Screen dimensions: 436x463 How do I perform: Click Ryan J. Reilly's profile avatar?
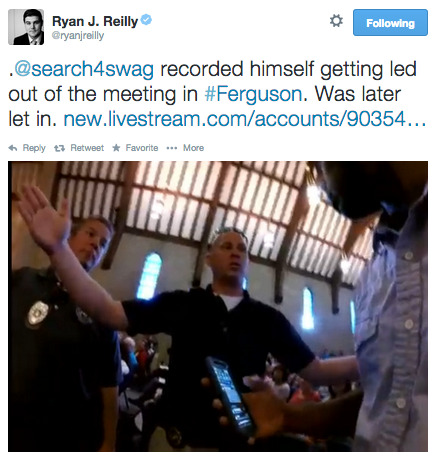click(26, 27)
